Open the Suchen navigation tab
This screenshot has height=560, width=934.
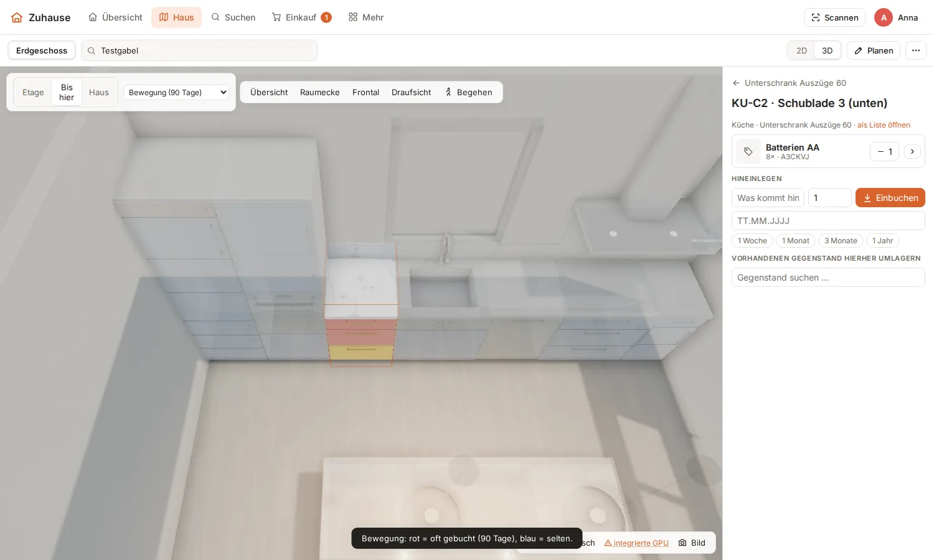click(x=233, y=17)
